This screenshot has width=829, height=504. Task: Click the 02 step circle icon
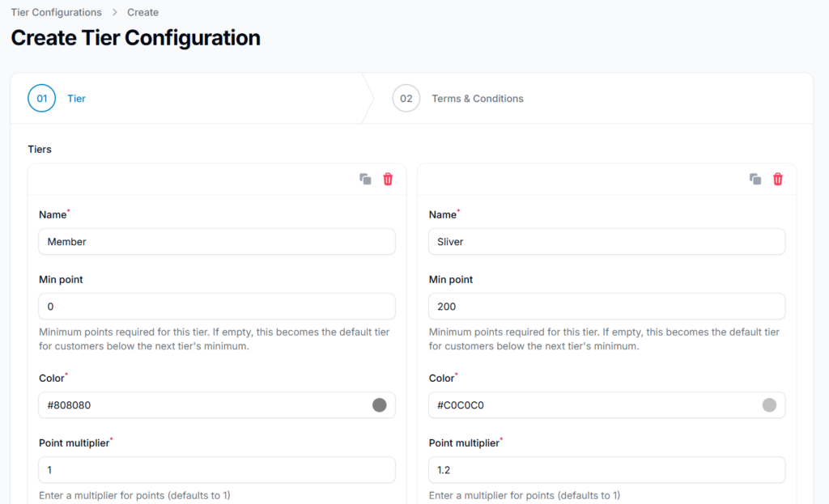(x=406, y=99)
